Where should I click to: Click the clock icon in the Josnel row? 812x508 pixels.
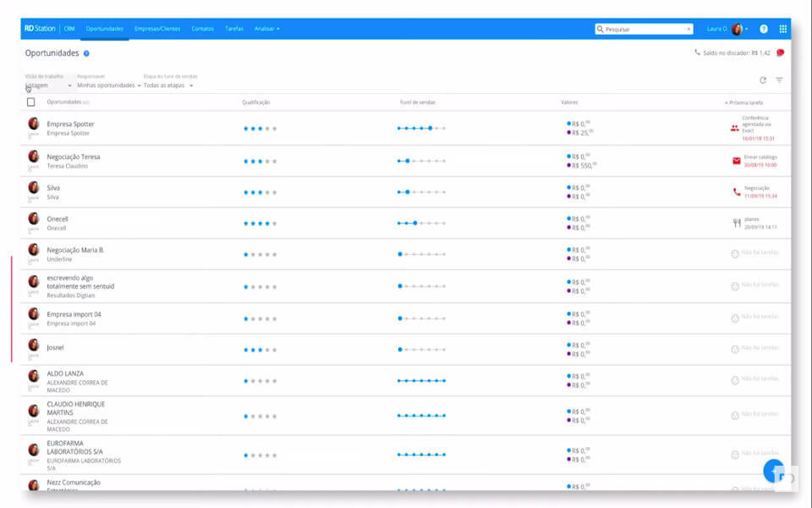point(735,350)
